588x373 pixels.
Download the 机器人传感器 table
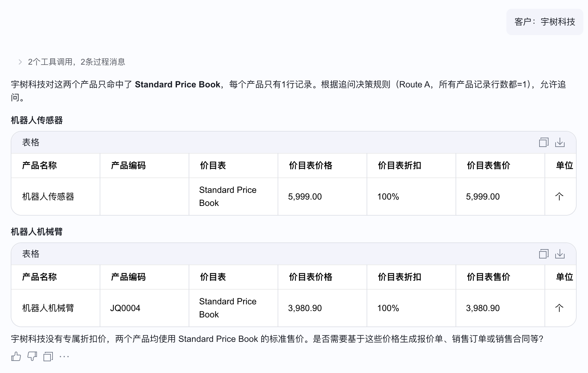coord(560,142)
